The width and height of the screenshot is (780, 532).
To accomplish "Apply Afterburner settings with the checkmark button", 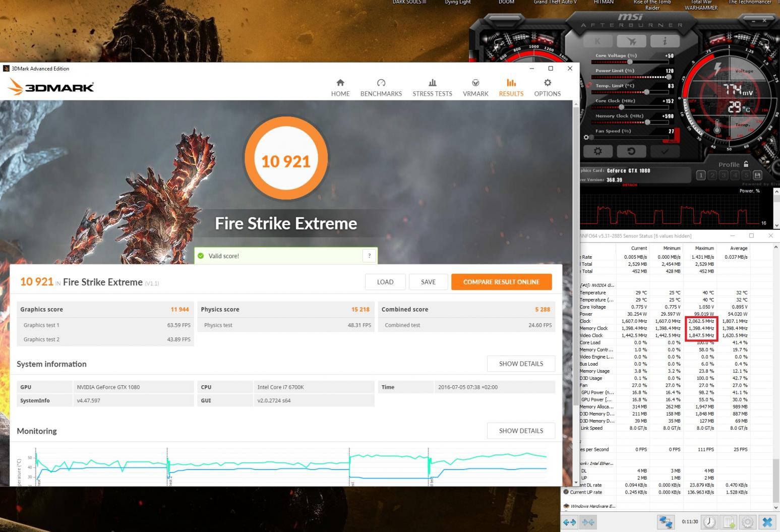I will pos(665,151).
